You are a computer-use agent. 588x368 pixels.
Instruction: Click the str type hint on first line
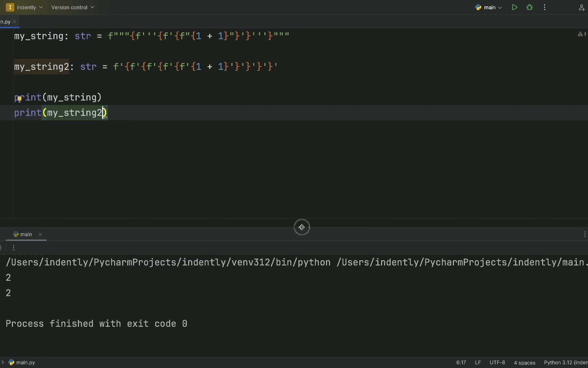tap(83, 36)
